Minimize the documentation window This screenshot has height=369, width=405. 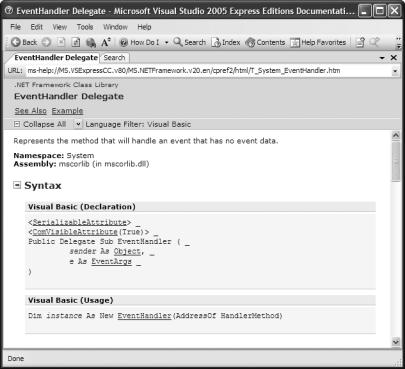coord(364,11)
